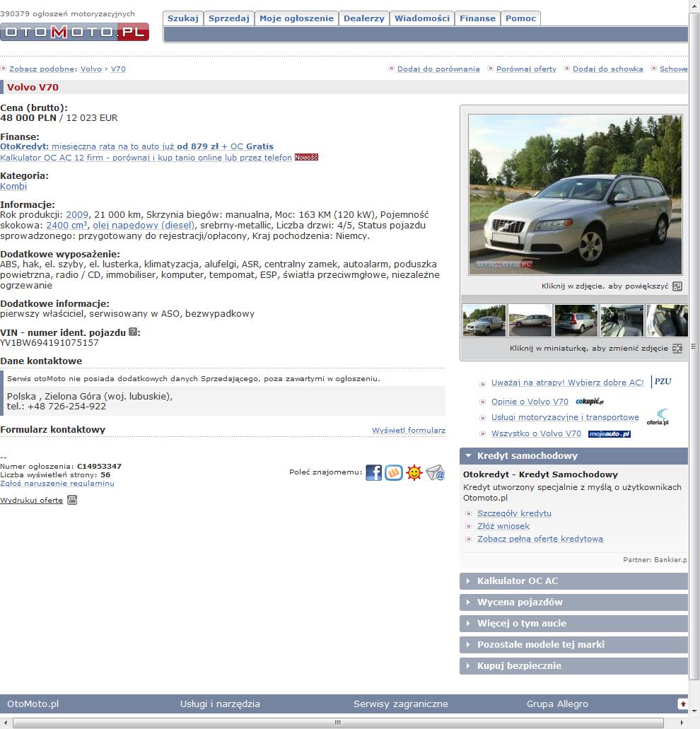The image size is (700, 729).
Task: Expand the Więcej o tym aucie section
Action: [573, 624]
